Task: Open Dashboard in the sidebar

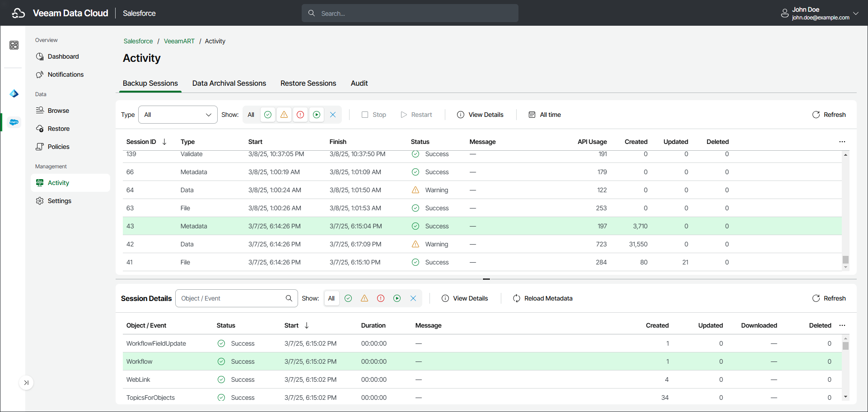Action: point(70,56)
